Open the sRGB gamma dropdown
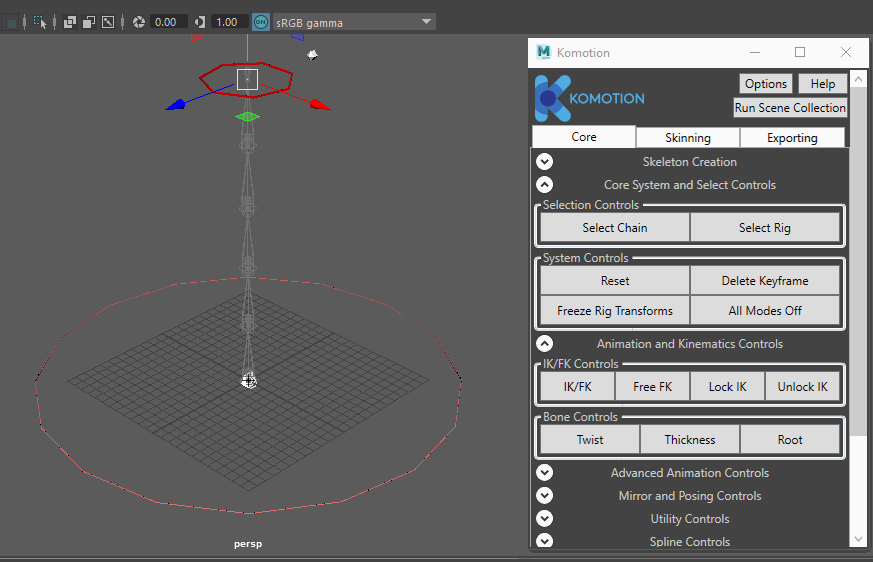873x562 pixels. point(355,22)
